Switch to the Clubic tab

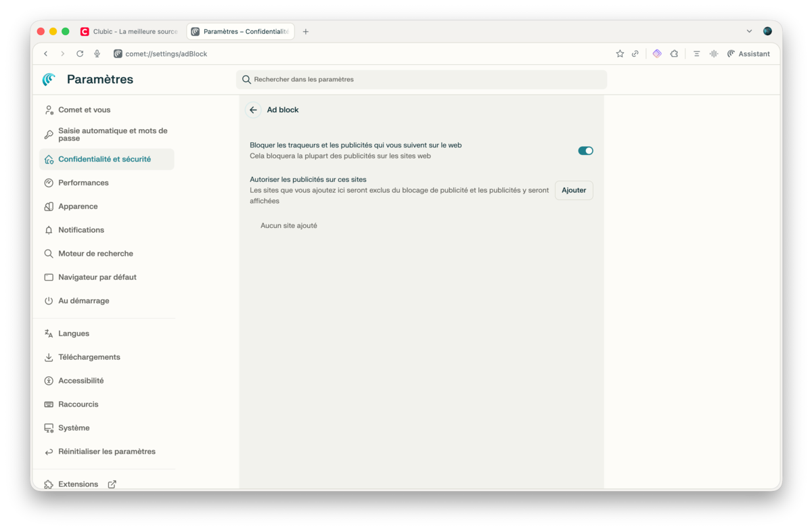tap(129, 32)
